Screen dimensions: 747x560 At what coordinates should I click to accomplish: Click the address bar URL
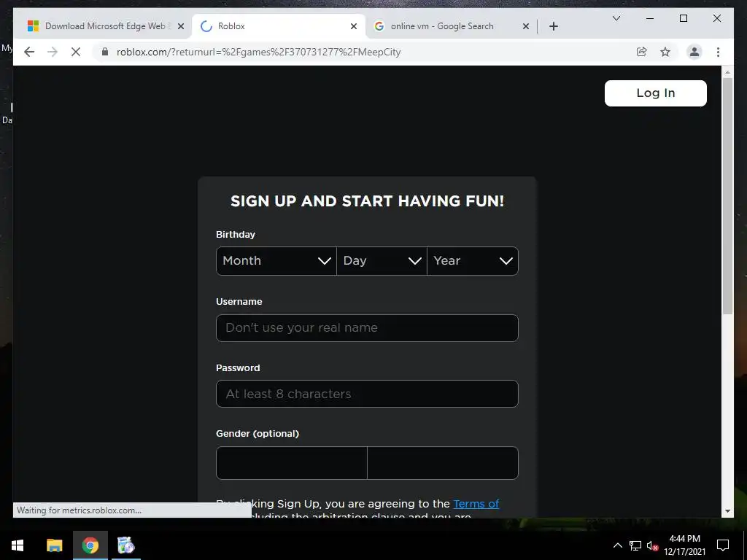[x=259, y=52]
